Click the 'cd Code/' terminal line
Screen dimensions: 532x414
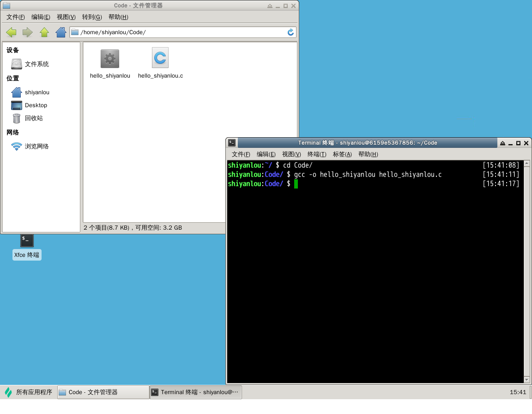pos(297,165)
